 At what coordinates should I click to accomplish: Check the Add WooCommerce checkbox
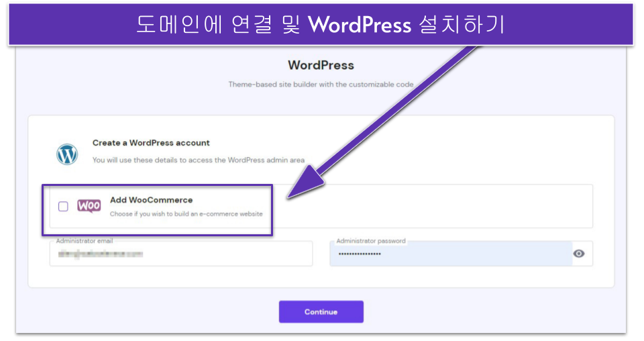point(63,206)
